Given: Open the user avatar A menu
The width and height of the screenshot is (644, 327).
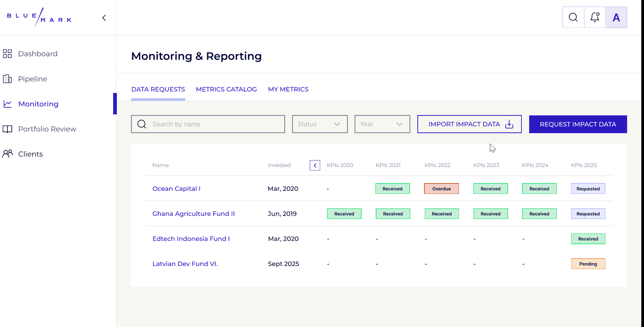Looking at the screenshot, I should click(x=616, y=17).
